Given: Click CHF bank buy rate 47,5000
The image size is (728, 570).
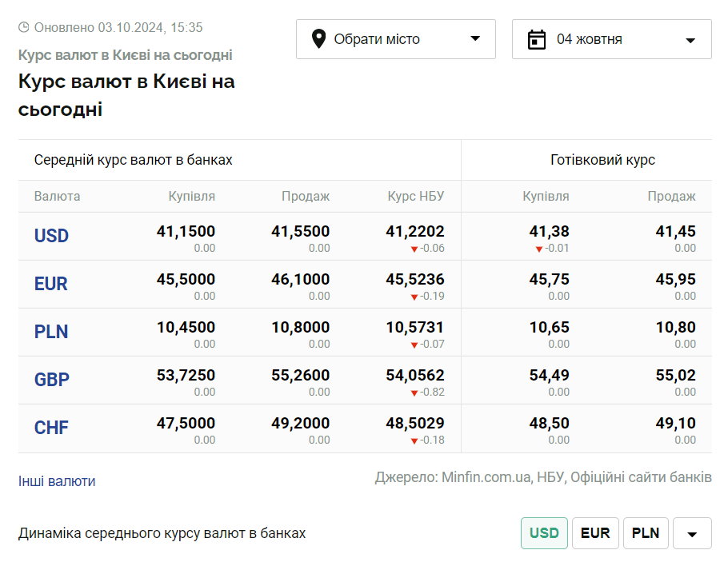Looking at the screenshot, I should (x=186, y=423).
